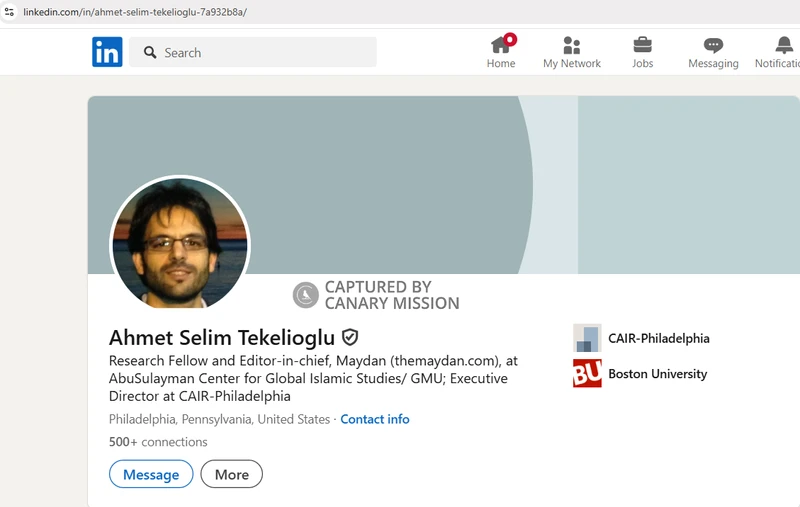Open the Contact info link
The height and width of the screenshot is (507, 800).
tap(375, 419)
